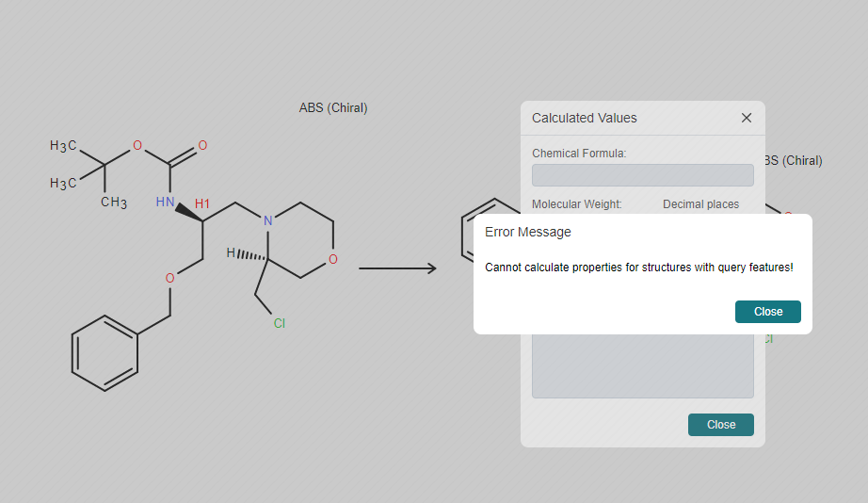Select the green Cl atom label

pyautogui.click(x=280, y=323)
